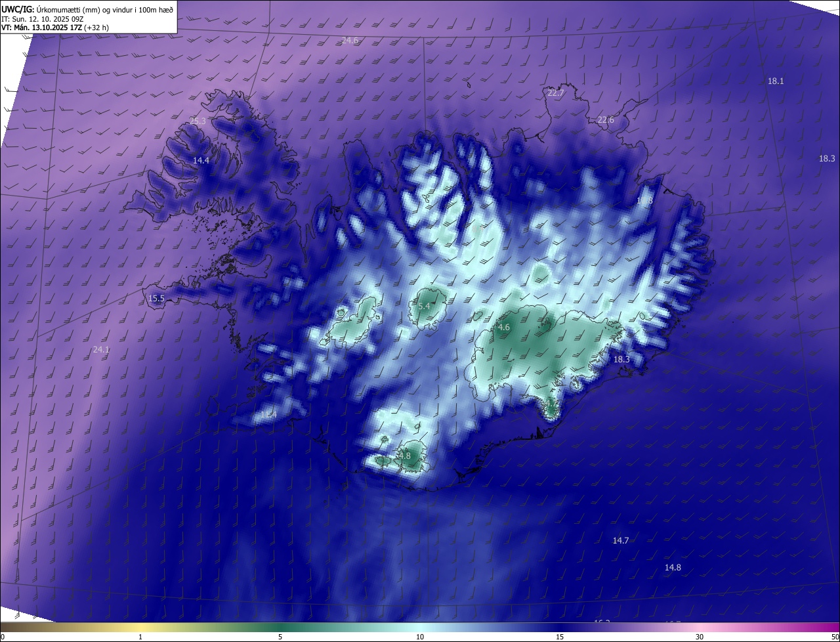Click the colorbar tick label 5
Viewport: 840px width, 642px height.
pyautogui.click(x=280, y=637)
